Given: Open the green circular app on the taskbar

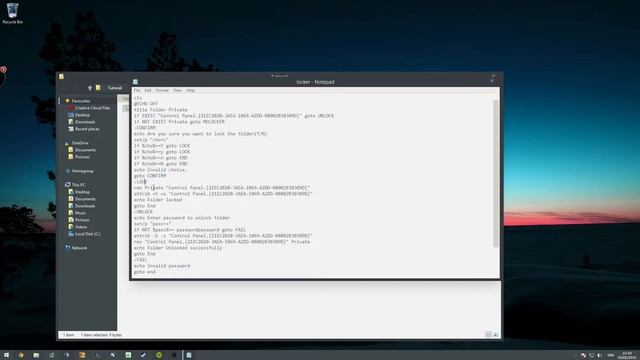Looking at the screenshot, I should point(159,355).
